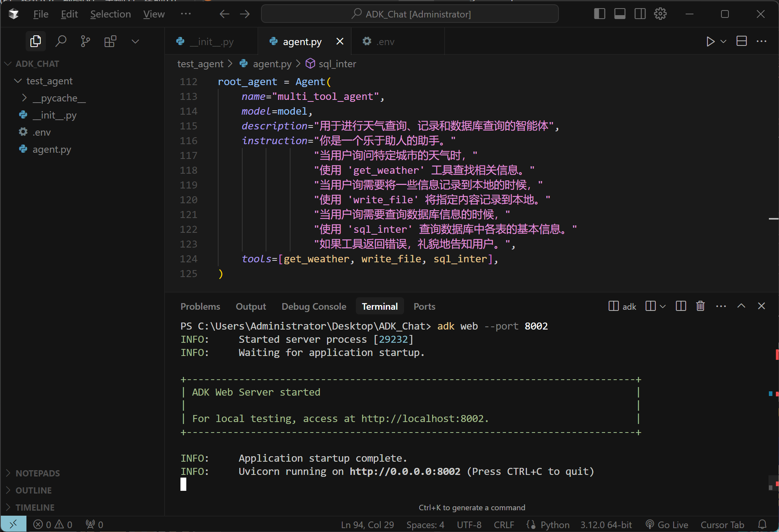
Task: Click the ADK_Chat command search box
Action: tap(410, 14)
